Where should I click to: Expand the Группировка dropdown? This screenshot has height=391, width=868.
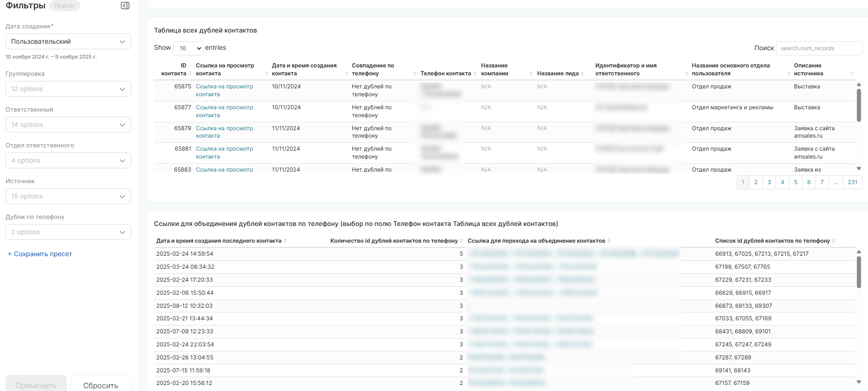point(68,89)
